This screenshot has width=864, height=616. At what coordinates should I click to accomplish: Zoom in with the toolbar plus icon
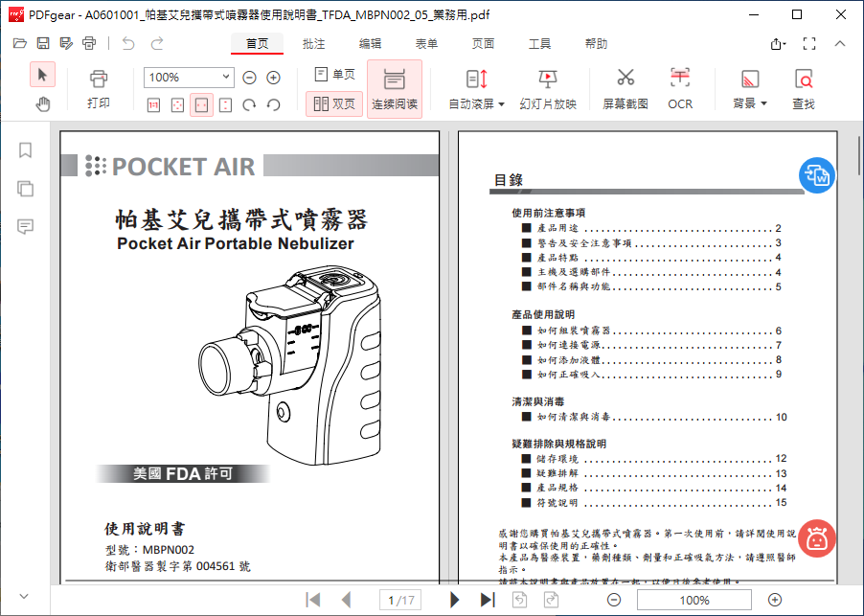[273, 78]
